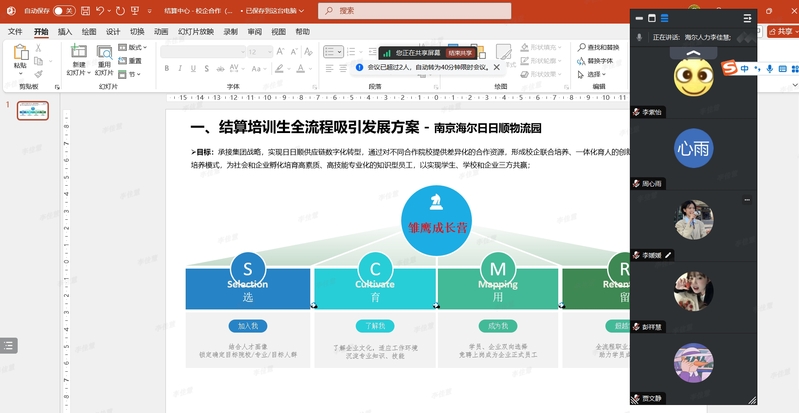Click the 加入我 pill on the slide
Viewport: 799px width, 413px height.
pos(248,326)
